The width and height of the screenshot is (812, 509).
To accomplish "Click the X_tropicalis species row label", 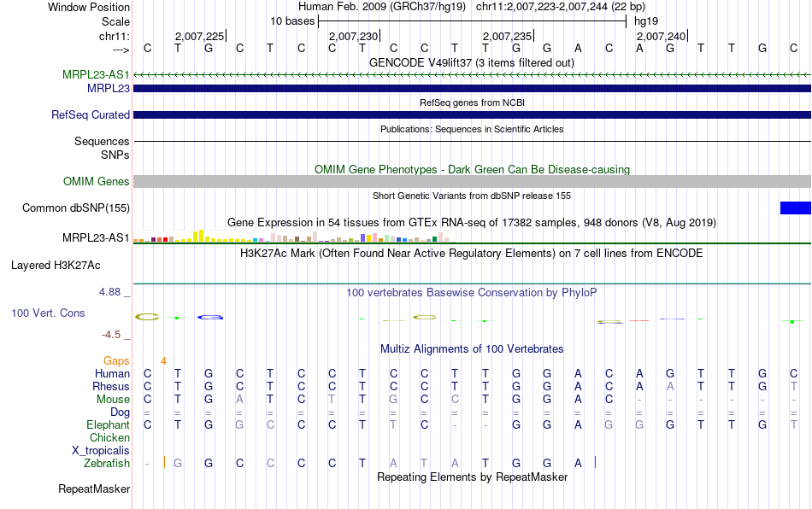I will click(101, 451).
